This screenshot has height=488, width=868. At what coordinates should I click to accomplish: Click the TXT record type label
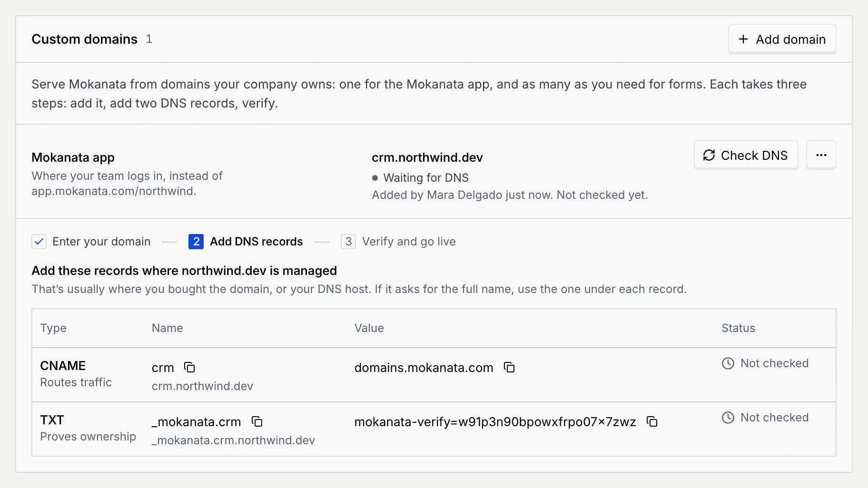click(x=52, y=420)
